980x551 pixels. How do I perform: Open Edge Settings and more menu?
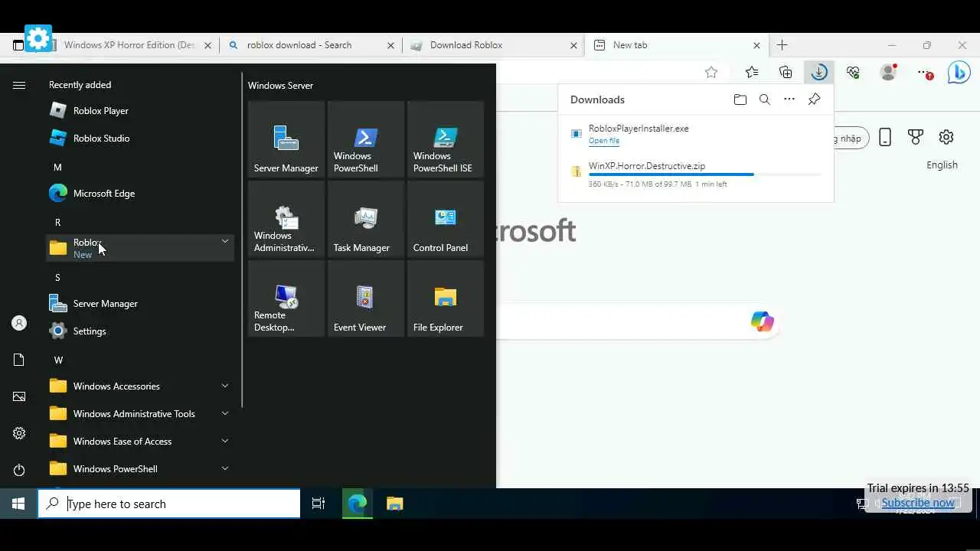click(925, 72)
